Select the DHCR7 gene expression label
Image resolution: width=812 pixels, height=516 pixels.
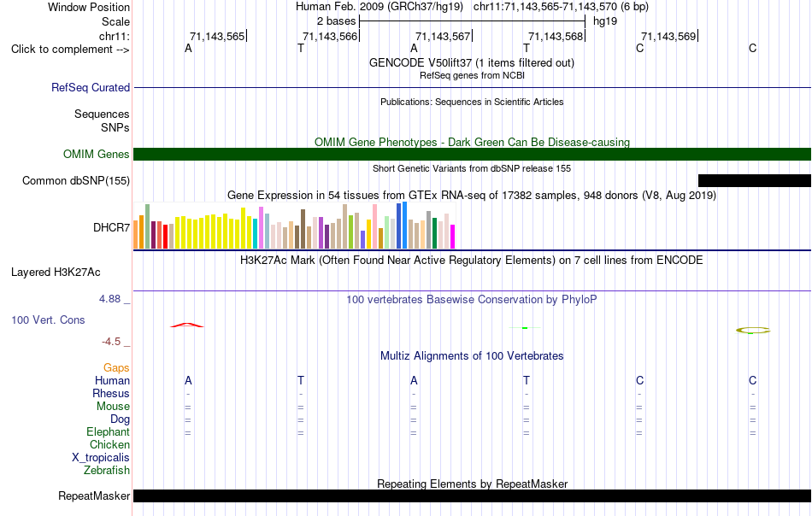111,227
